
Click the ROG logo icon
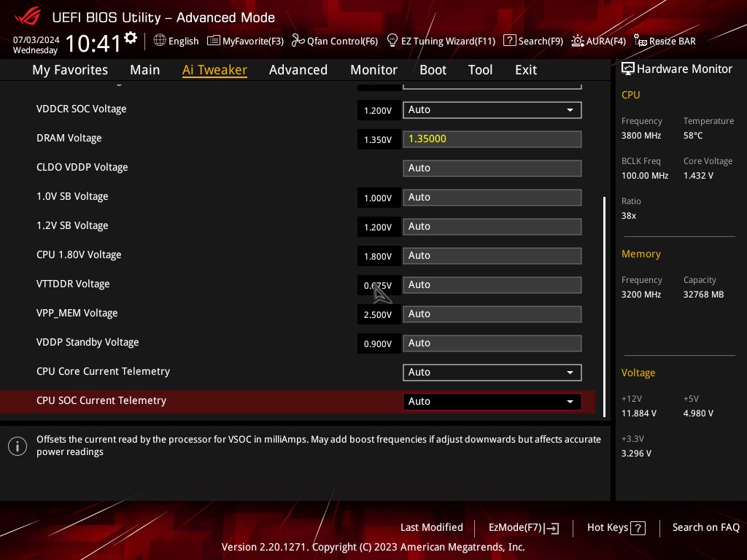pos(28,17)
